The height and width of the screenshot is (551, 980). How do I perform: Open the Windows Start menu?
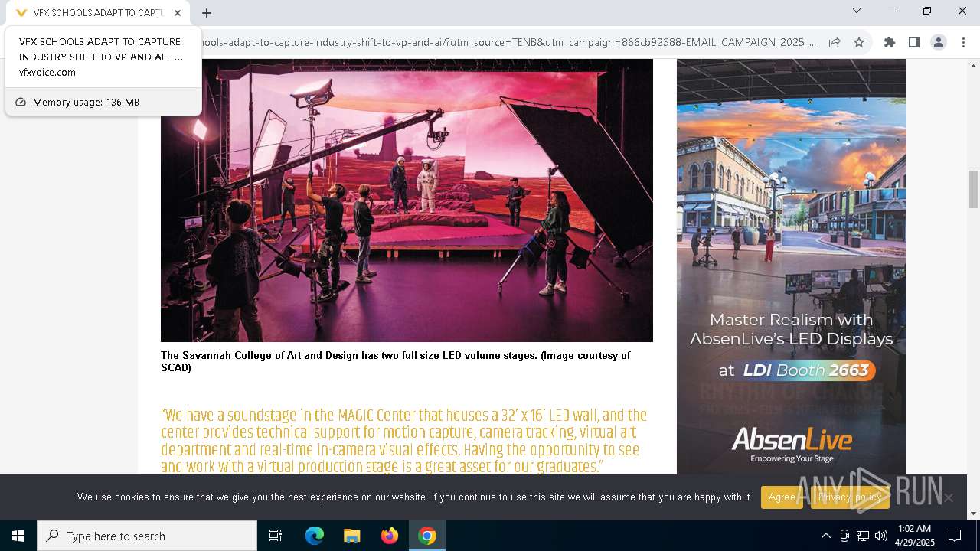[x=18, y=536]
